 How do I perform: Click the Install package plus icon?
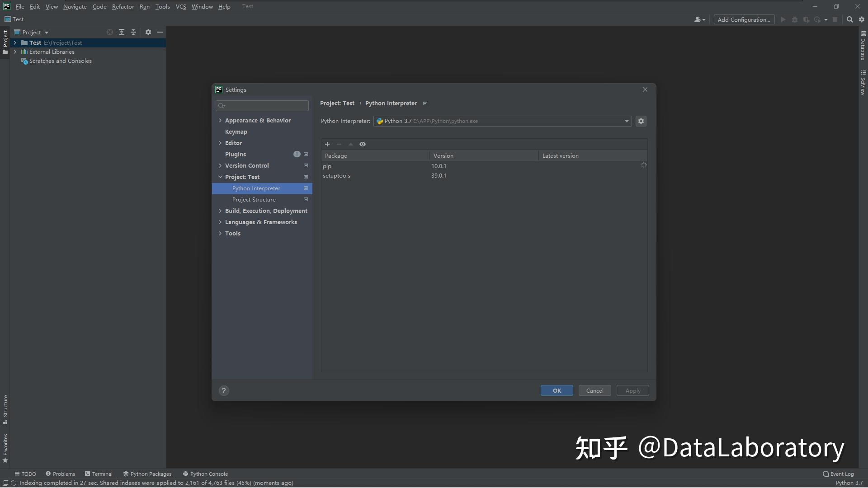(327, 144)
